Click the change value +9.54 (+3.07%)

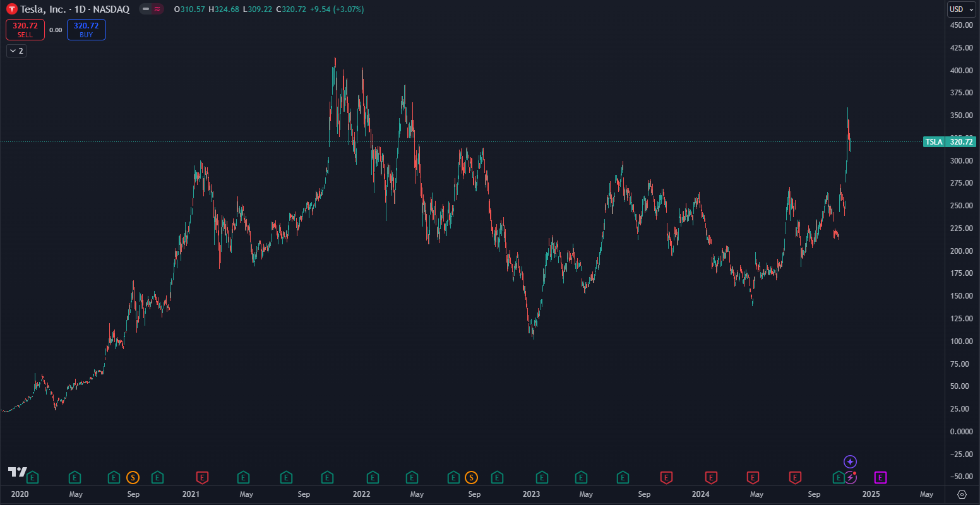coord(337,9)
